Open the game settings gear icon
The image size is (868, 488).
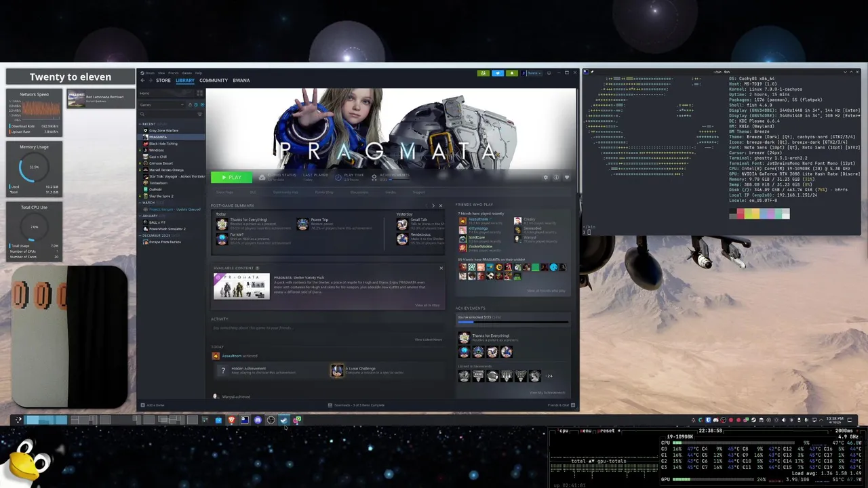pyautogui.click(x=546, y=178)
